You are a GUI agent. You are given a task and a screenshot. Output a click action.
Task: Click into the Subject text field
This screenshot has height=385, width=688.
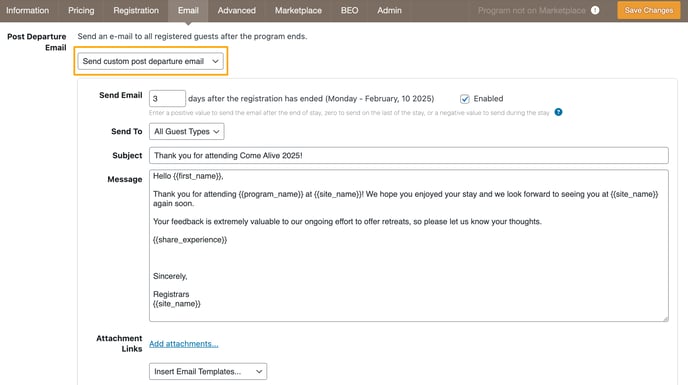coord(408,155)
